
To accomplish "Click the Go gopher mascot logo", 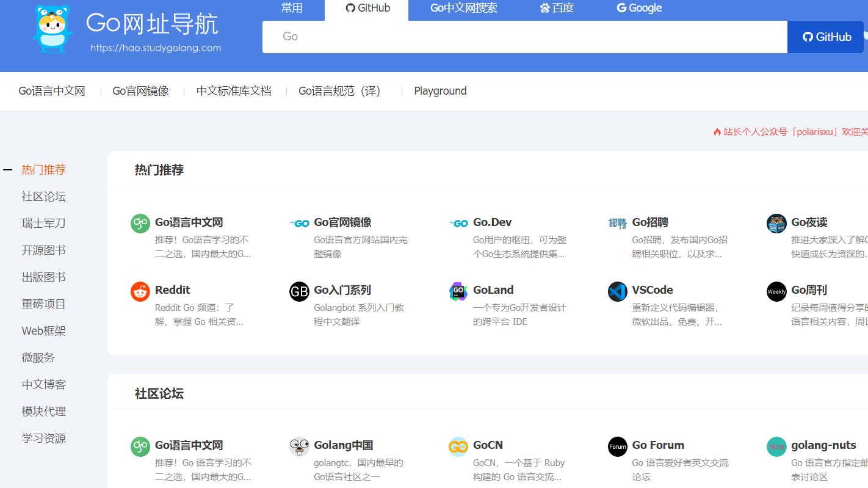I will (52, 28).
